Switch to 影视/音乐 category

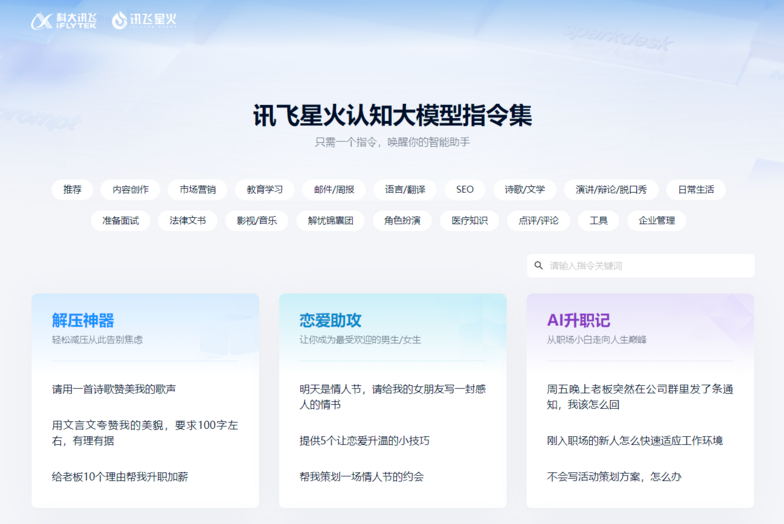256,220
